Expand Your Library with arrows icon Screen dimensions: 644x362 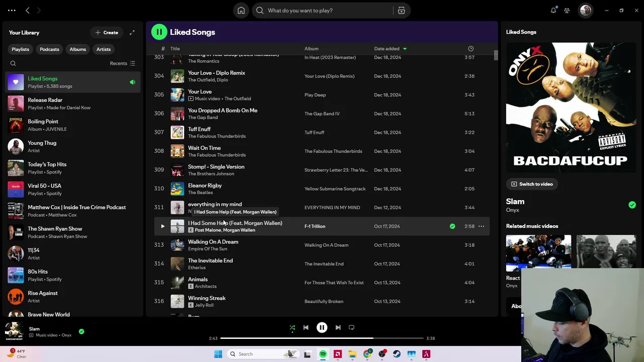pyautogui.click(x=132, y=33)
